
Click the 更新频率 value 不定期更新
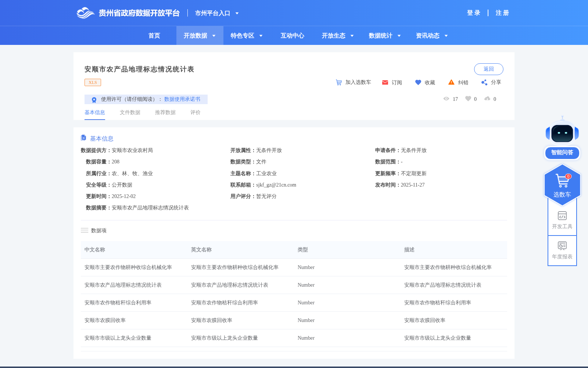(x=414, y=174)
